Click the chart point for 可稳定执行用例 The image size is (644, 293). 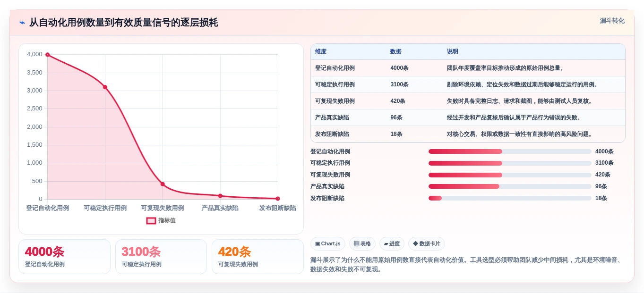click(x=105, y=87)
